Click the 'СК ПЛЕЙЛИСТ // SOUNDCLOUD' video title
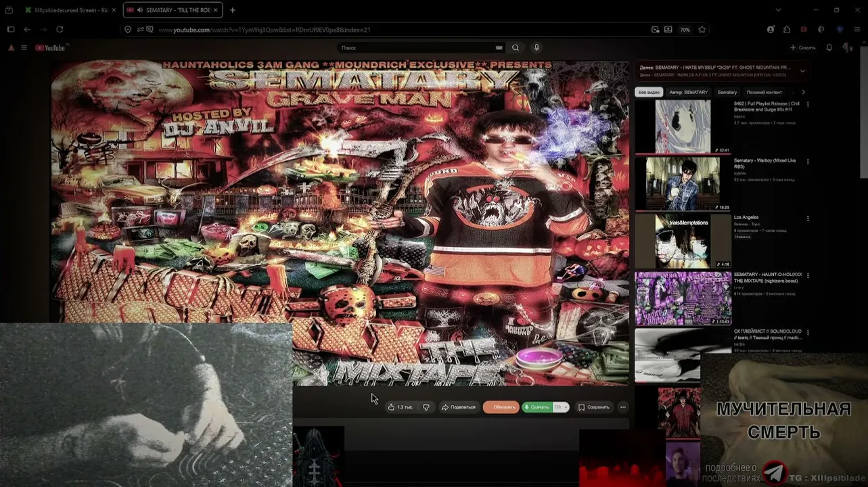The image size is (868, 487). (768, 335)
